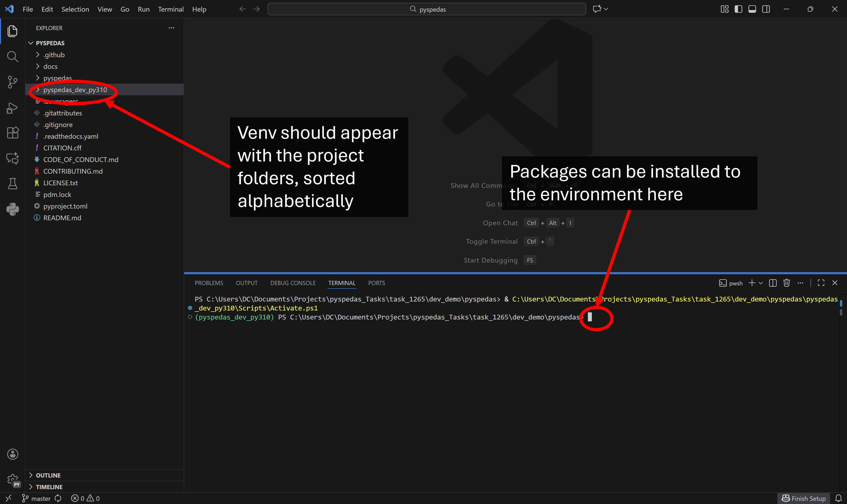This screenshot has width=847, height=504.
Task: Open the Chat sessions view icon
Action: click(x=13, y=158)
